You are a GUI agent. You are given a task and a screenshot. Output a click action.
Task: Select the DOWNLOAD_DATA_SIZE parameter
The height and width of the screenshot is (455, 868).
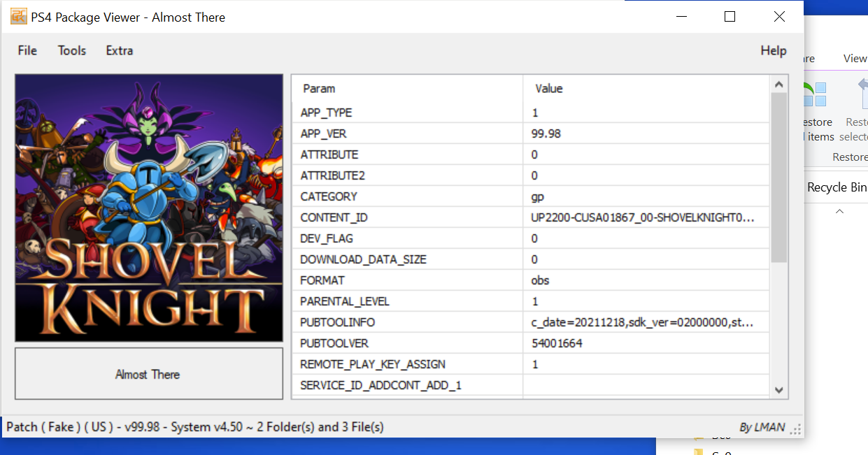point(364,259)
